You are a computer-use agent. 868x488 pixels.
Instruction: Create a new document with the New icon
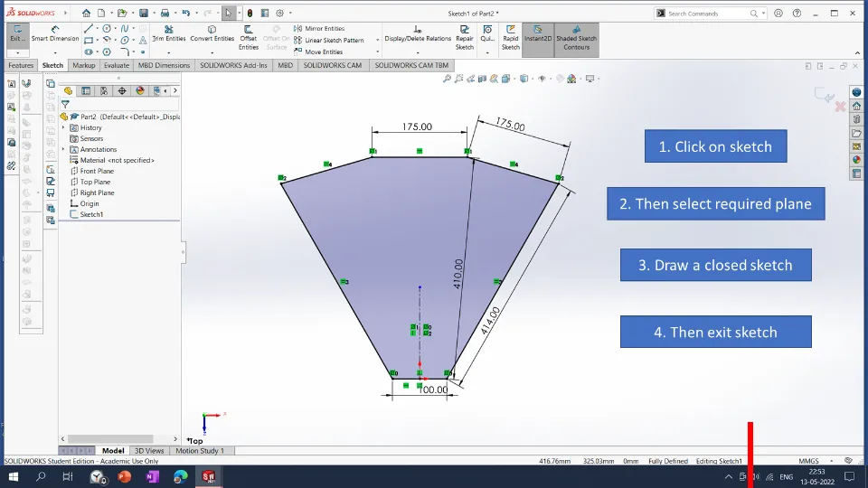click(x=101, y=14)
